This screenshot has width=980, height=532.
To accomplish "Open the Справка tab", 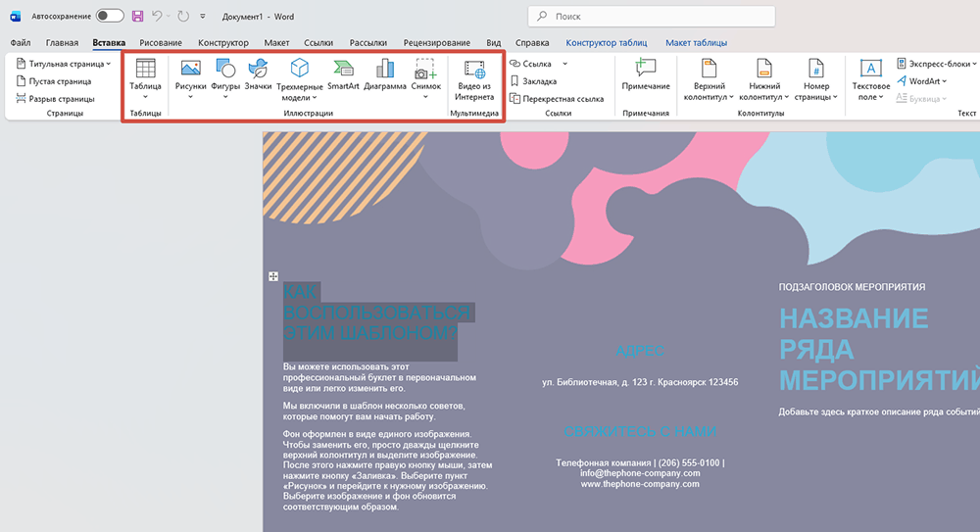I will tap(532, 42).
